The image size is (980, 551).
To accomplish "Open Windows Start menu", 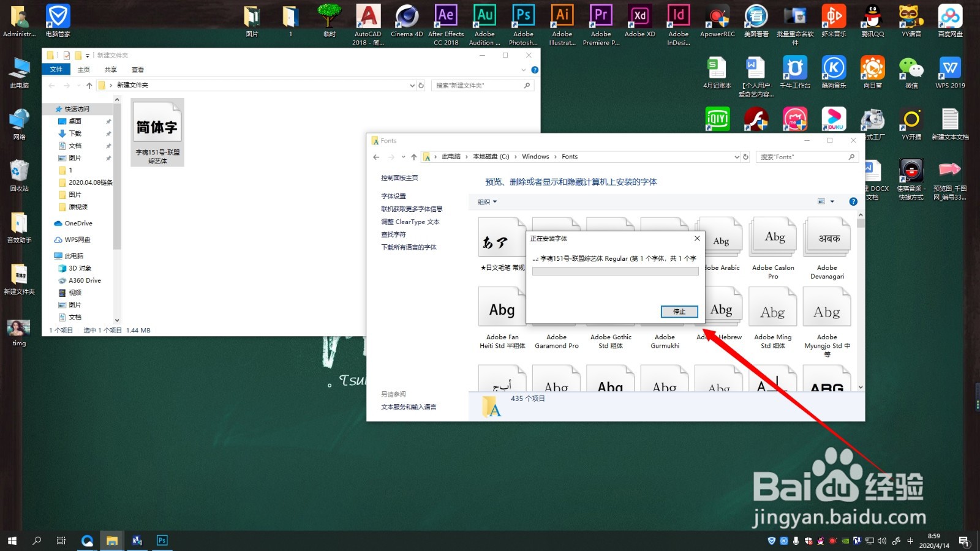I will tap(12, 540).
